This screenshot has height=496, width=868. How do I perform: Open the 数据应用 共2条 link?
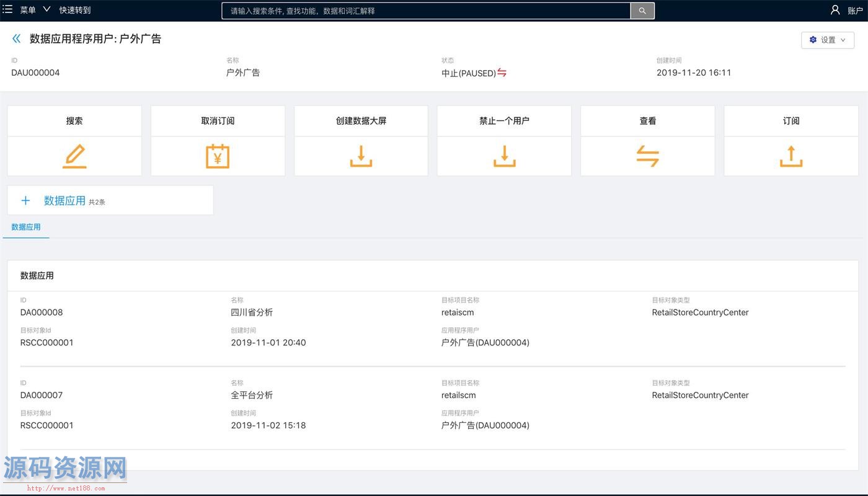[74, 201]
